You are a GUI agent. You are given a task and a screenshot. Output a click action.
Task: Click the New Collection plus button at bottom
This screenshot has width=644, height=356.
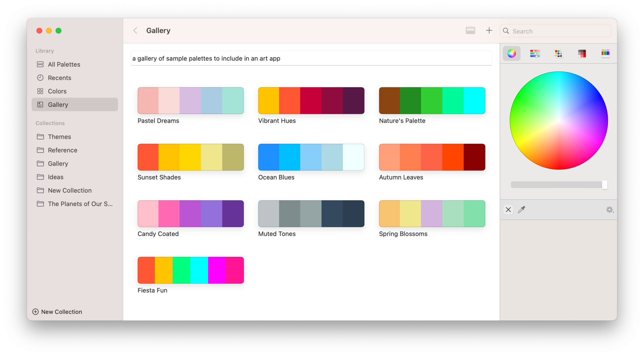(x=57, y=312)
